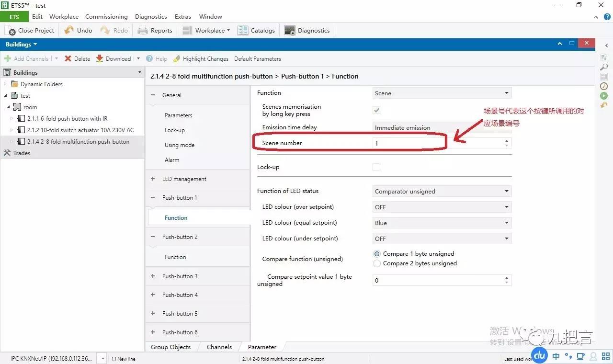Screen dimensions: 613x364
Task: Switch to the Group Objects tab
Action: point(170,347)
